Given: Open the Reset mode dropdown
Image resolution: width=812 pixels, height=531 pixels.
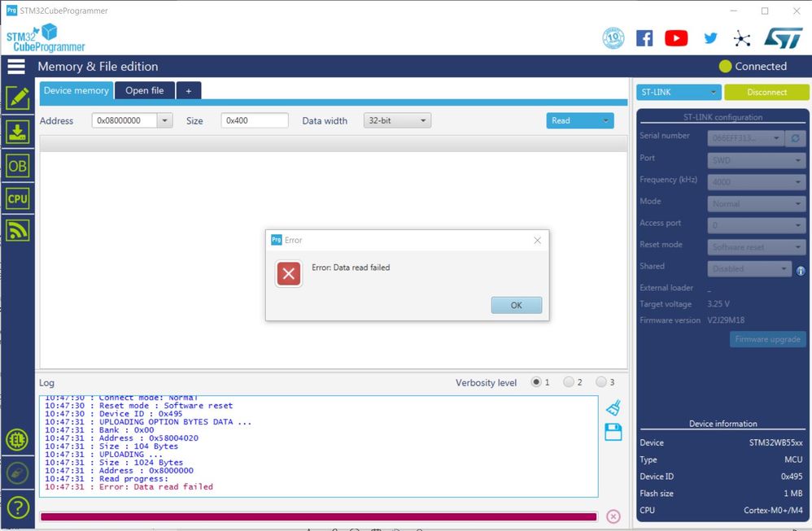Looking at the screenshot, I should pyautogui.click(x=756, y=247).
